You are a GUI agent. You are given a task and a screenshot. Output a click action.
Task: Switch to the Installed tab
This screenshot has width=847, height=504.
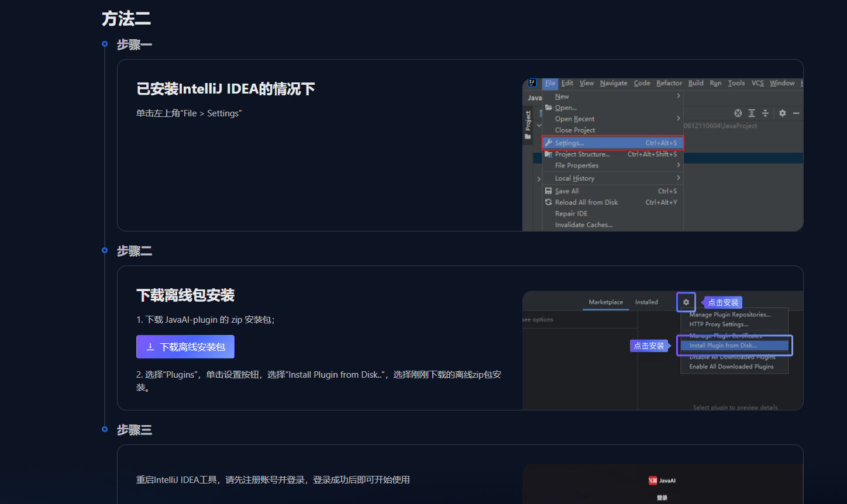pyautogui.click(x=646, y=302)
